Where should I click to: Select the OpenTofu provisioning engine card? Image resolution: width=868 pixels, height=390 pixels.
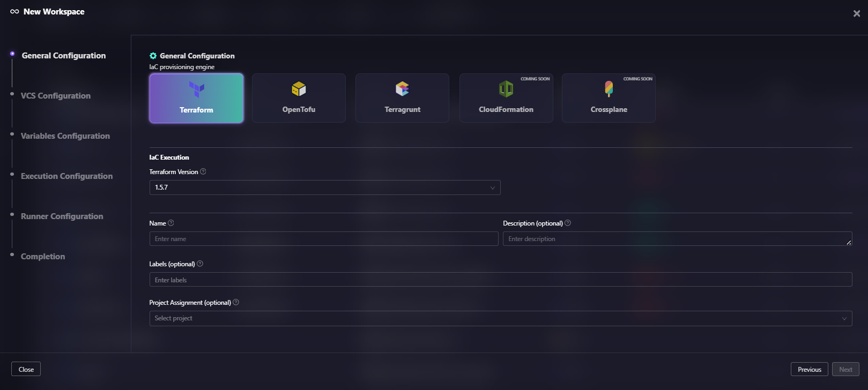coord(299,98)
